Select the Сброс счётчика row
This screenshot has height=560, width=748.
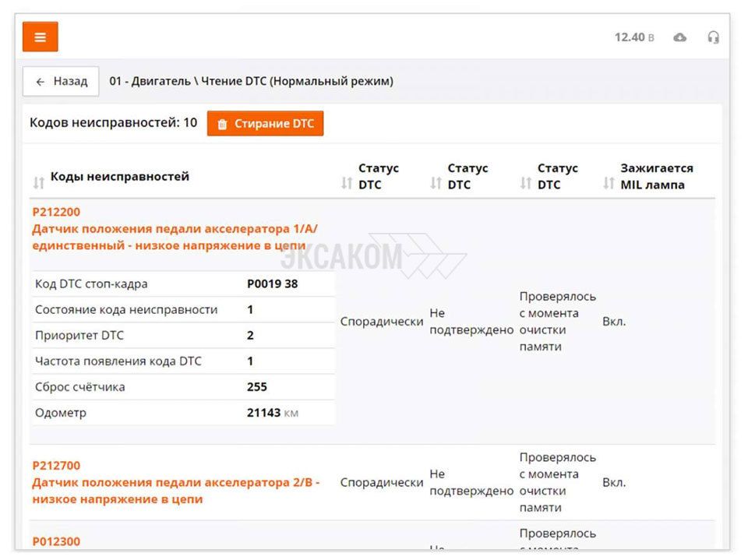tap(183, 387)
